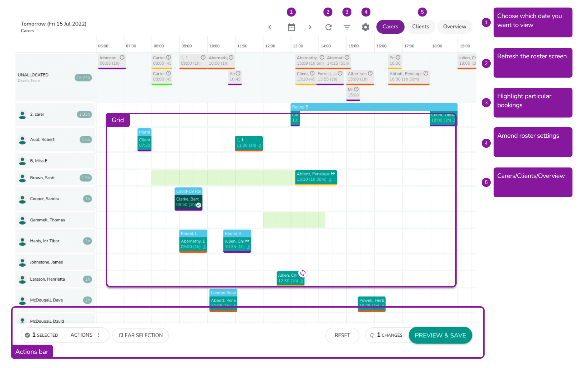The height and width of the screenshot is (368, 588).
Task: Open the Actions dropdown menu
Action: click(x=86, y=335)
